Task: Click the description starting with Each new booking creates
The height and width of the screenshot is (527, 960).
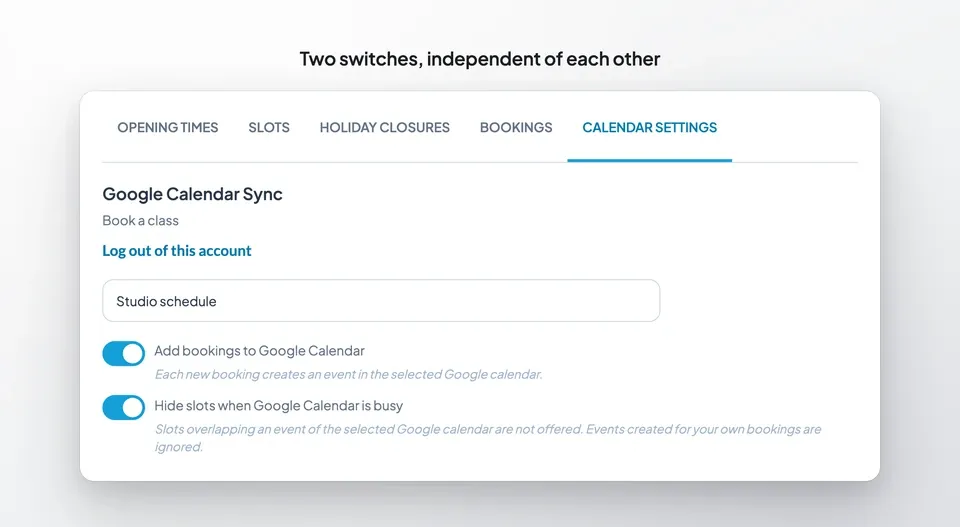Action: tap(348, 374)
